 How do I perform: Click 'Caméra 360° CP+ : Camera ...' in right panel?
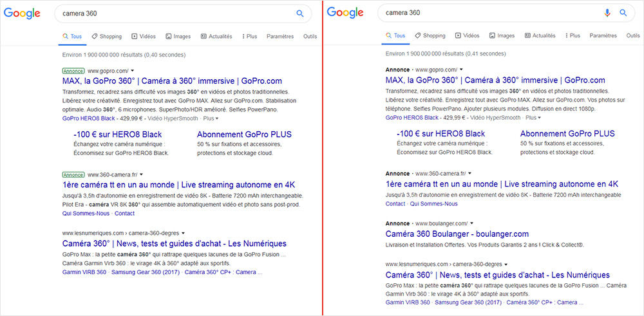545,302
